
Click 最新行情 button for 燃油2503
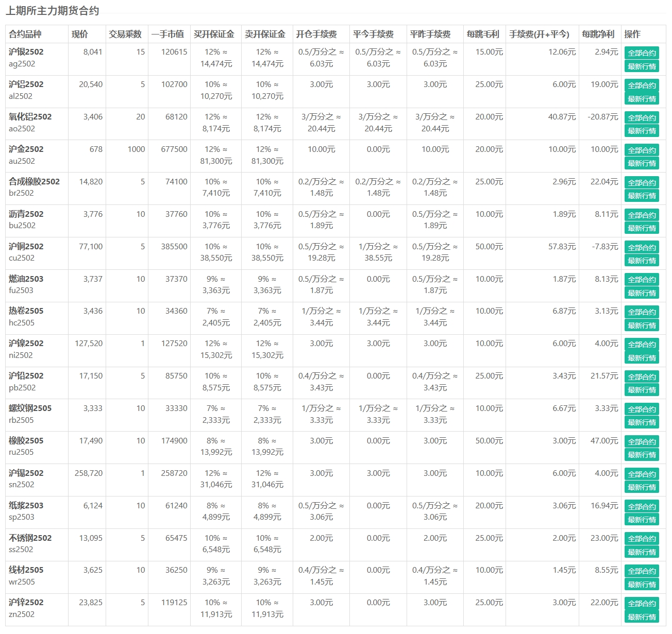point(642,293)
